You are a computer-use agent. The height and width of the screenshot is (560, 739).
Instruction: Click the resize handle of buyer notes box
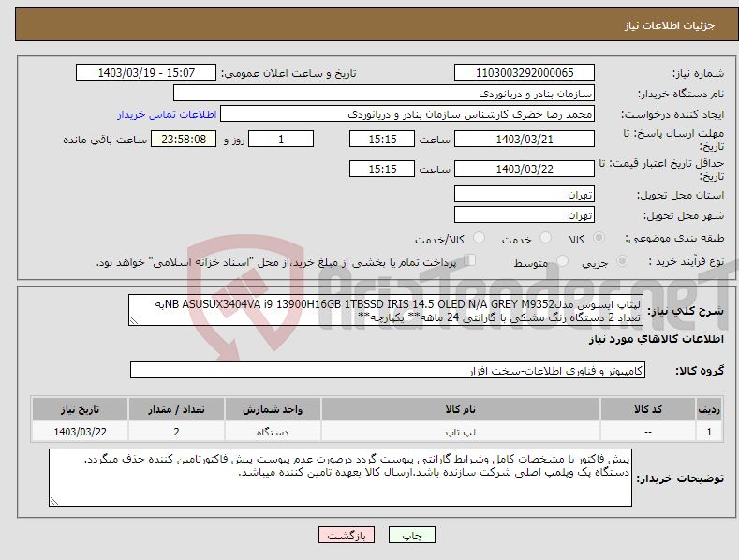(x=54, y=501)
